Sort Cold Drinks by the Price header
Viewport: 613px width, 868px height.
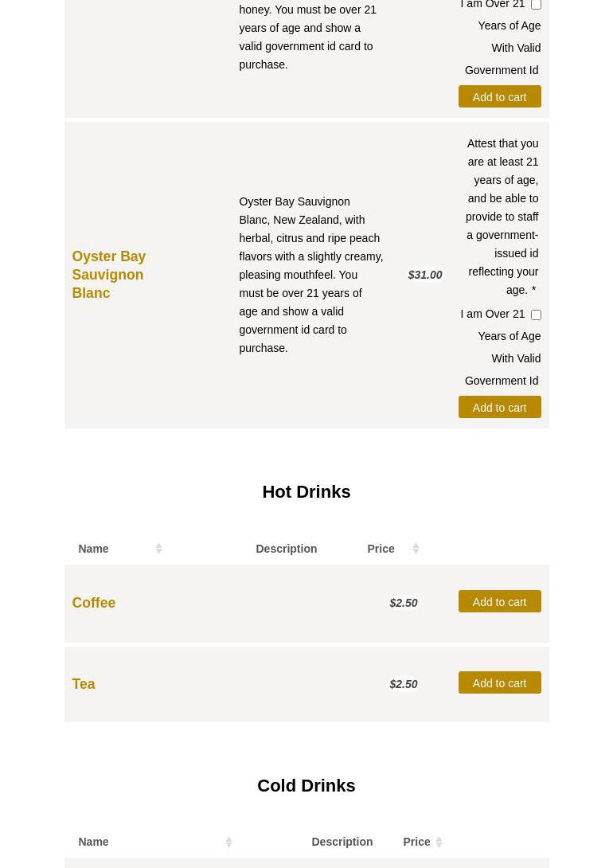416,842
